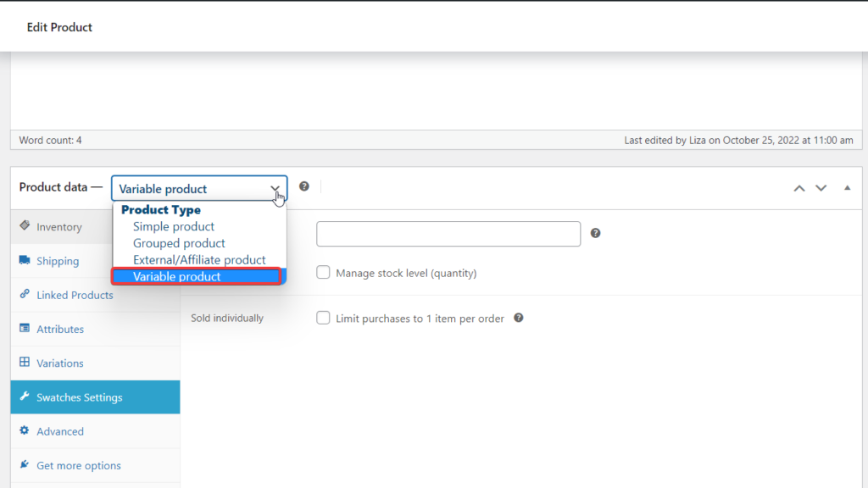Click the Product Type group header
The height and width of the screenshot is (488, 868).
(x=161, y=210)
